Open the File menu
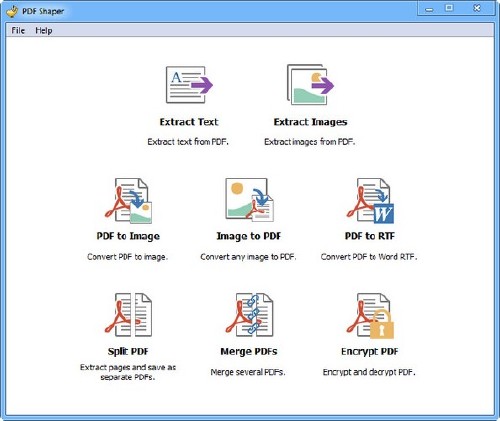 18,30
